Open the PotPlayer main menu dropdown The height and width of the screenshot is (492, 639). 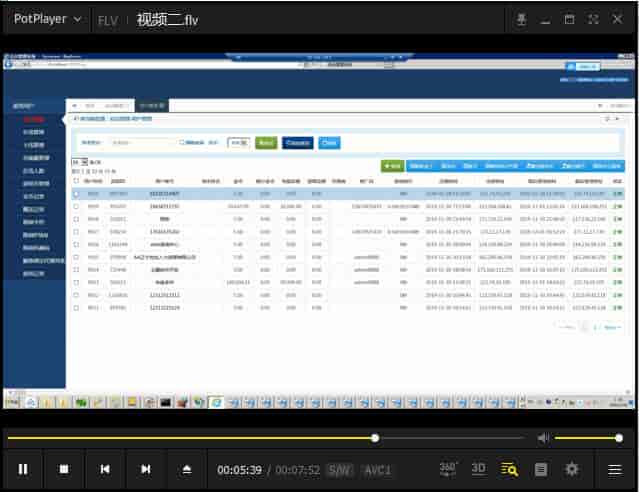pos(47,19)
